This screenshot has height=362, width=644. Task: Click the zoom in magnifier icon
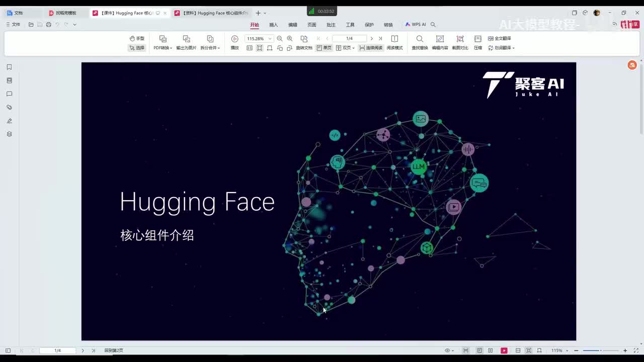click(x=290, y=39)
